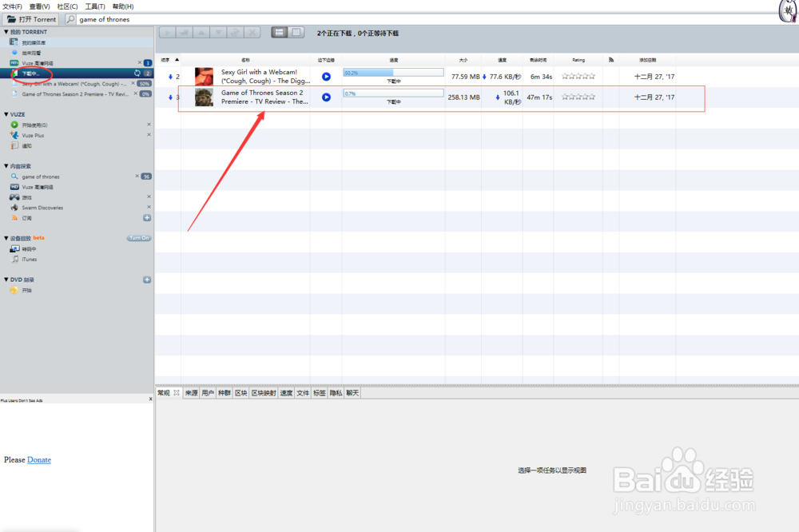Click the RSS column header icon

pyautogui.click(x=611, y=60)
